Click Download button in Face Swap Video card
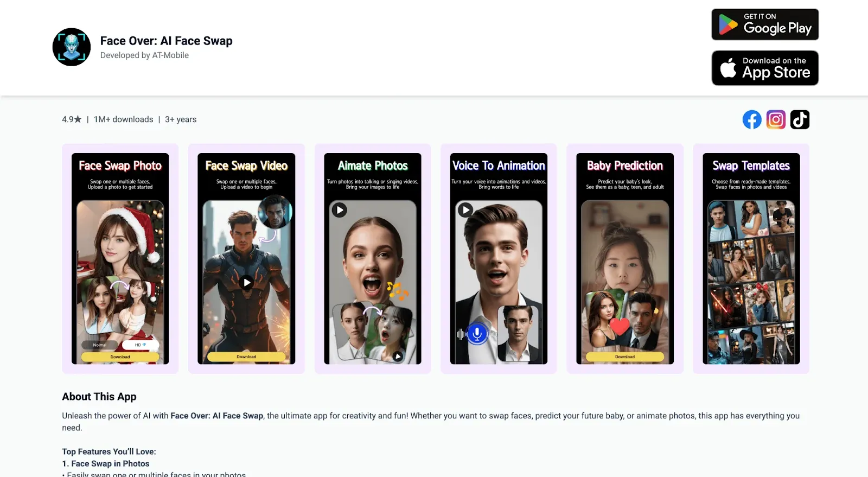 click(x=246, y=357)
